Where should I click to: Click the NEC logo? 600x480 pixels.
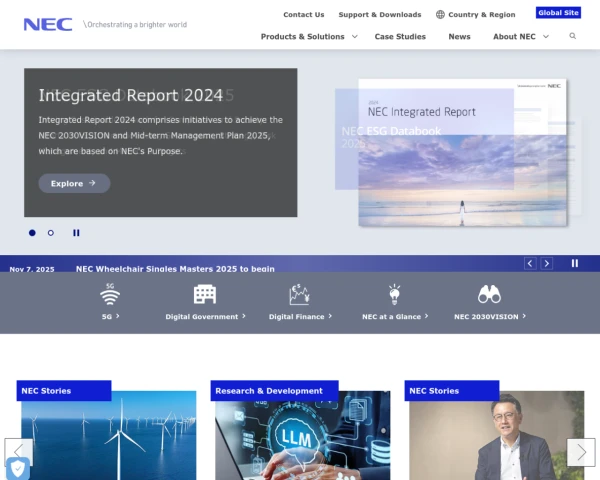48,24
